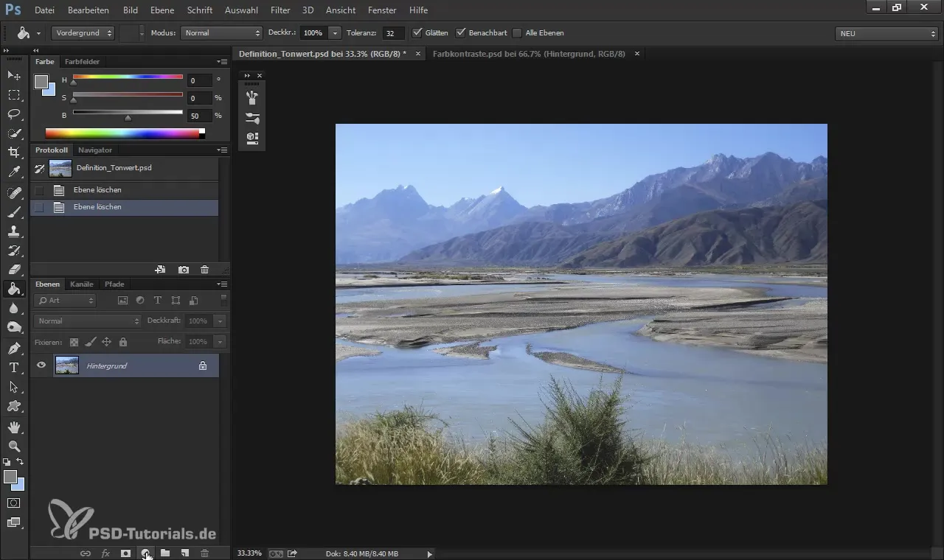Toggle lock all padlock icon
944x560 pixels.
[123, 342]
